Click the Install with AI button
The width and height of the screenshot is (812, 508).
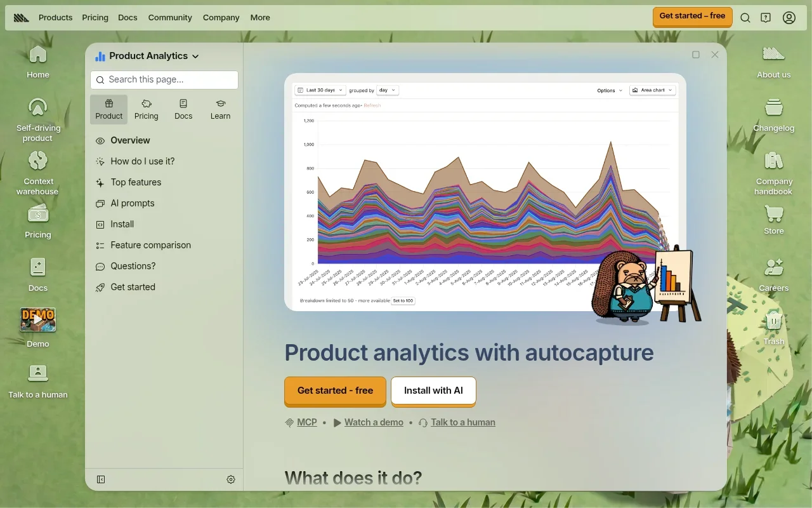433,391
